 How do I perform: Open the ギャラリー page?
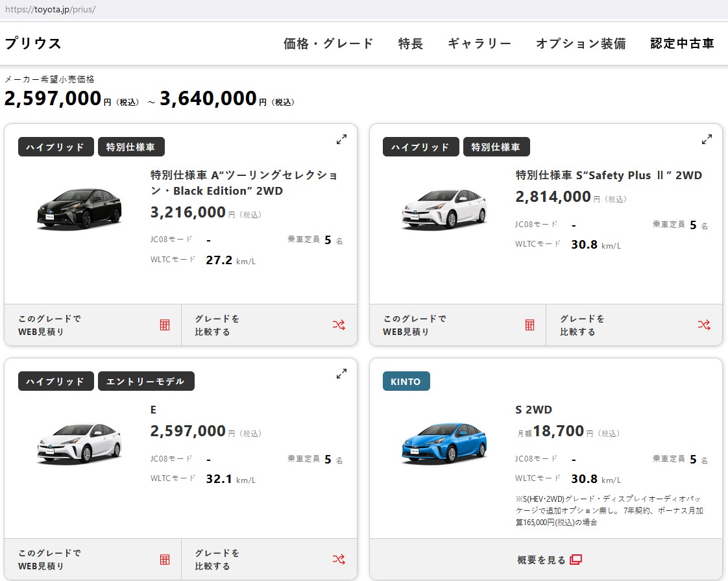click(x=479, y=43)
